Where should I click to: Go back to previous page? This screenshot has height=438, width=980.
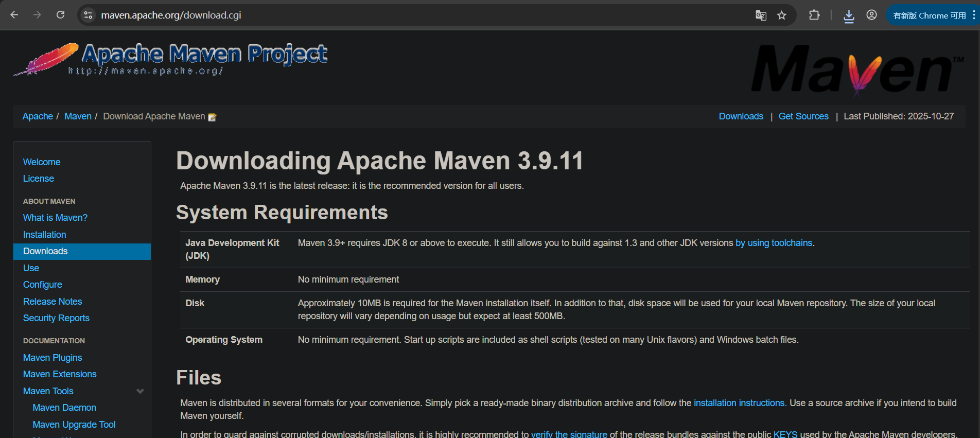coord(14,15)
